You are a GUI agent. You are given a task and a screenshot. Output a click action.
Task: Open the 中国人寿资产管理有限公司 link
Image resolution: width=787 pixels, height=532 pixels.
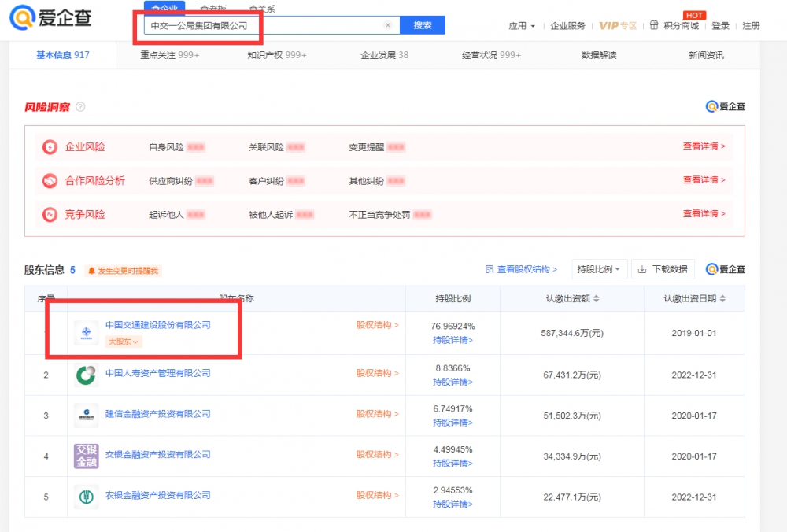point(157,373)
